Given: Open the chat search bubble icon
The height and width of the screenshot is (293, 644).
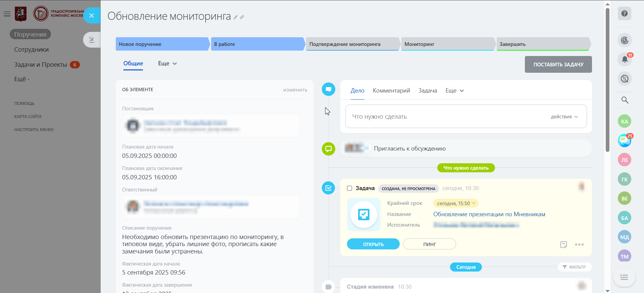Looking at the screenshot, I should pyautogui.click(x=625, y=79).
